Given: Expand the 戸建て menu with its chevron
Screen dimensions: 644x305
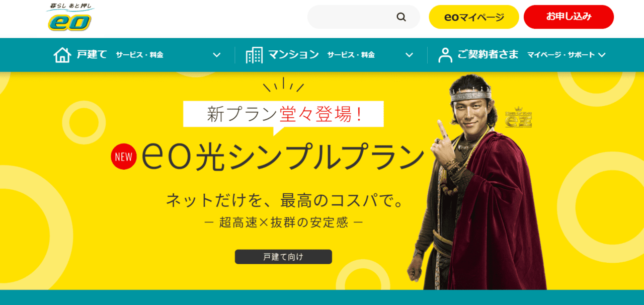Looking at the screenshot, I should tap(217, 55).
